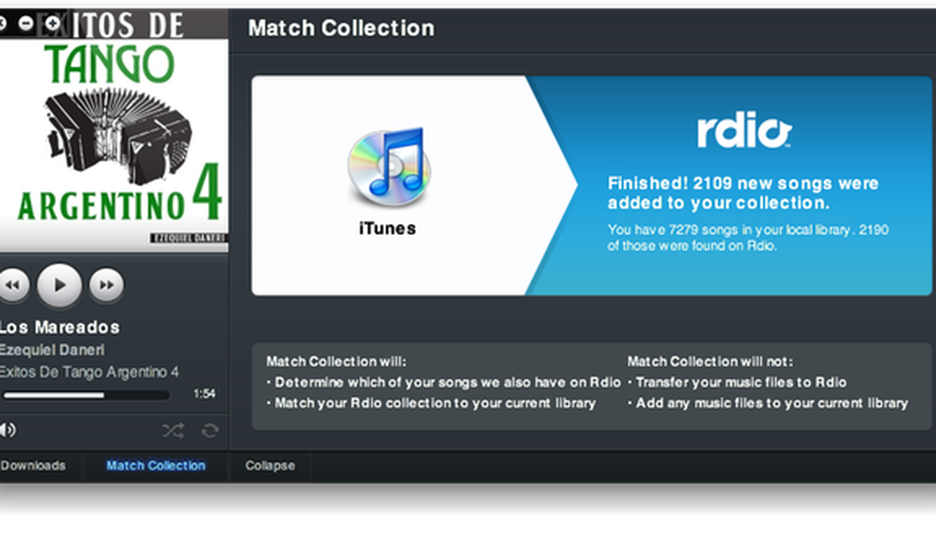Image resolution: width=936 pixels, height=560 pixels.
Task: Zoom the window with the plus button
Action: pos(52,24)
